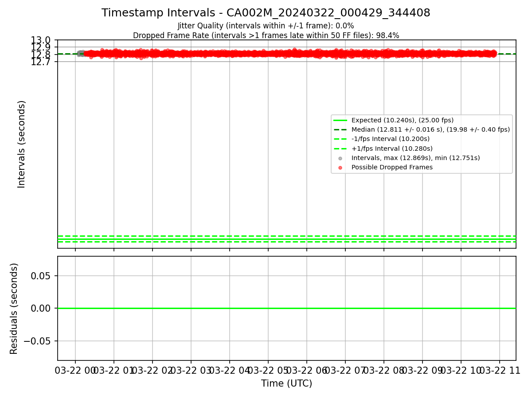Click the residuals tick label '0.00'
The image size is (532, 399).
pos(41,308)
